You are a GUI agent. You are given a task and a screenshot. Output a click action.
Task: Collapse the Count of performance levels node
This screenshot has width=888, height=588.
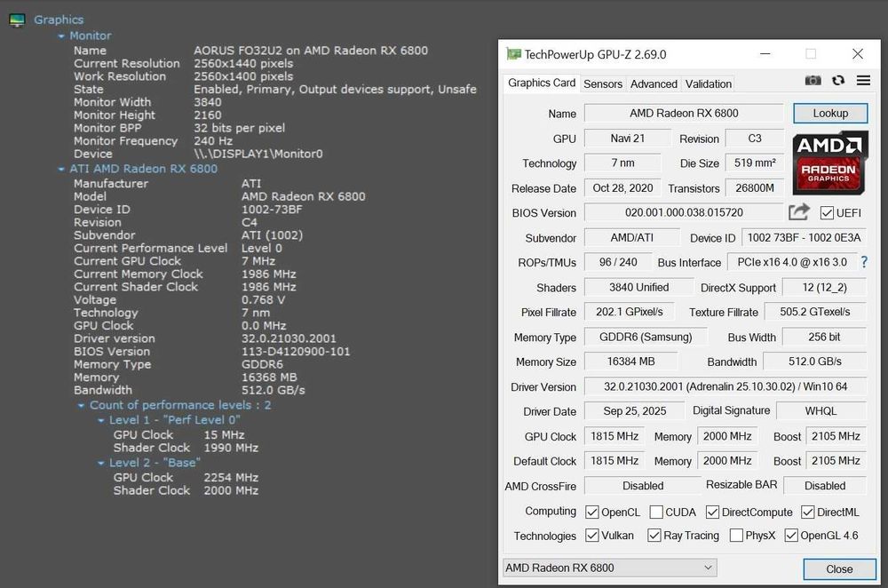click(x=81, y=406)
